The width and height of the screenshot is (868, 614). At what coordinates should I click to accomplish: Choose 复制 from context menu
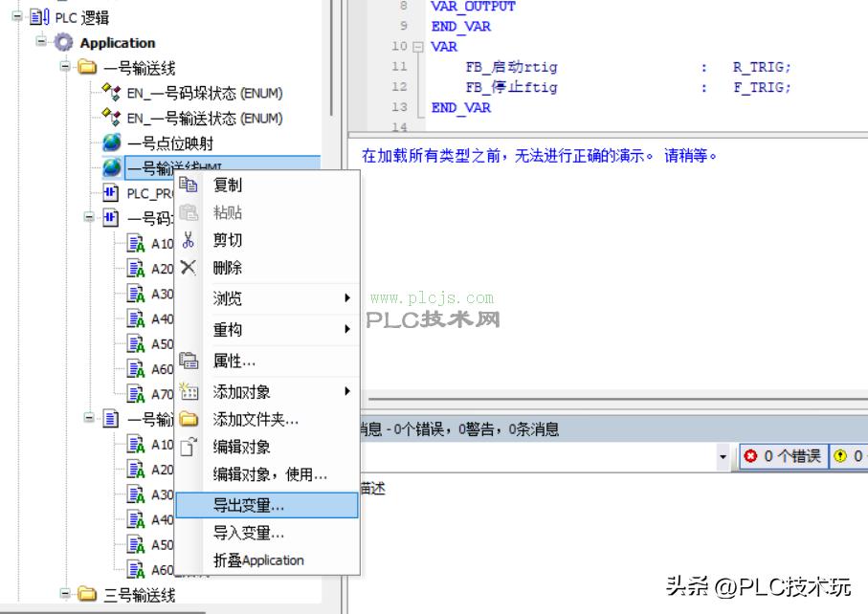[266, 185]
